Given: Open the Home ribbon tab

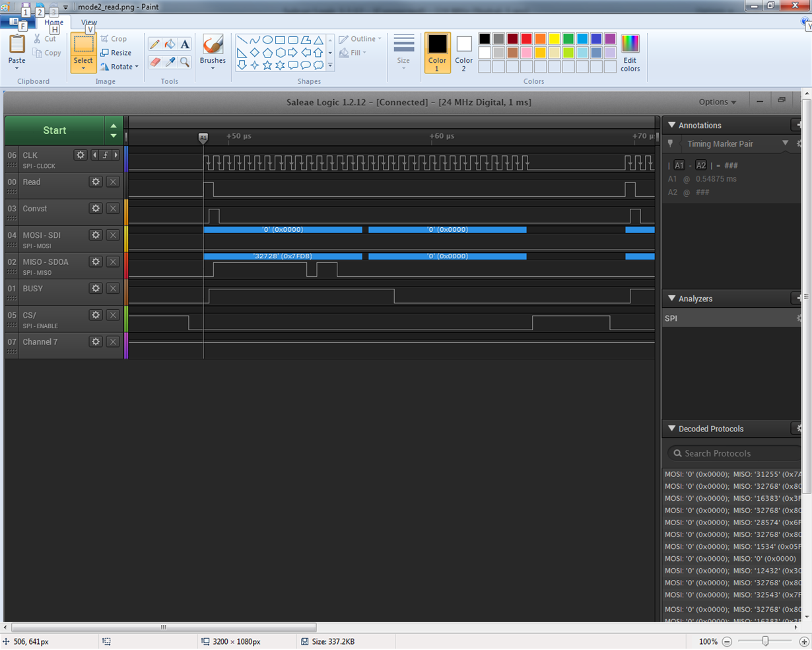Looking at the screenshot, I should [x=54, y=22].
